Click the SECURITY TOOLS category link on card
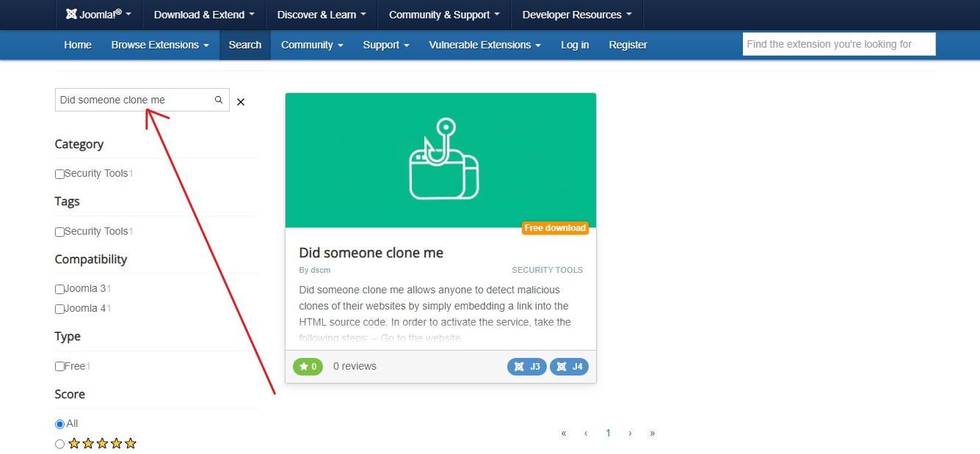 pos(548,270)
